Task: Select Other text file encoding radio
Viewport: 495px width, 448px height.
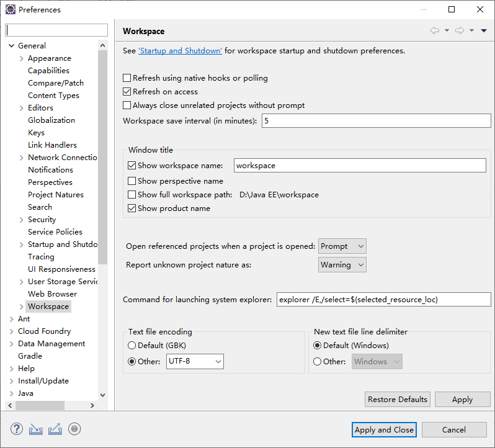Action: click(132, 362)
